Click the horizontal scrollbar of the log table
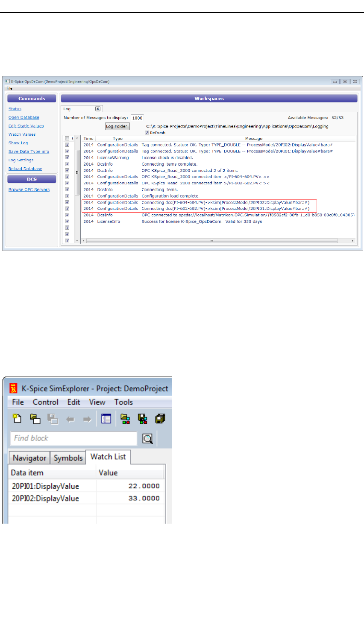 coord(211,241)
